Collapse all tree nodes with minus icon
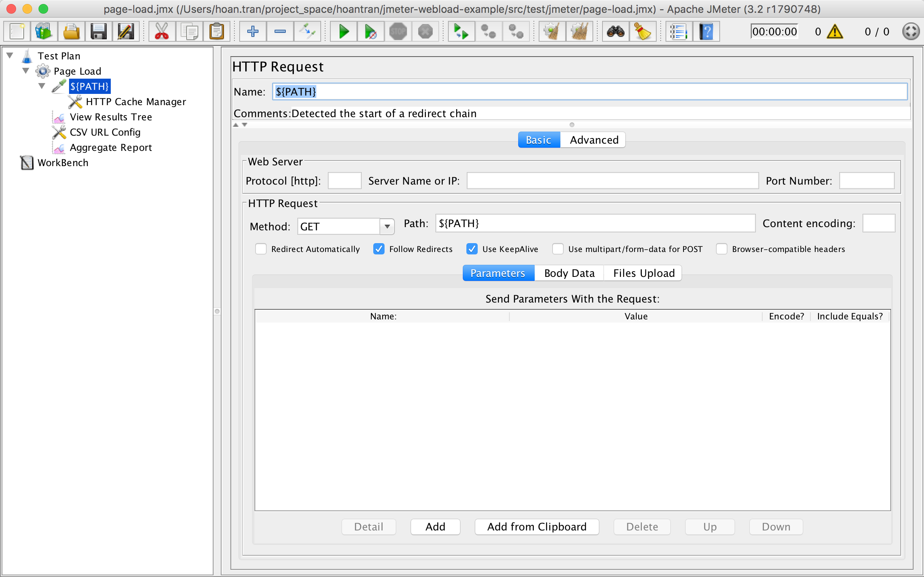The height and width of the screenshot is (577, 924). 280,31
